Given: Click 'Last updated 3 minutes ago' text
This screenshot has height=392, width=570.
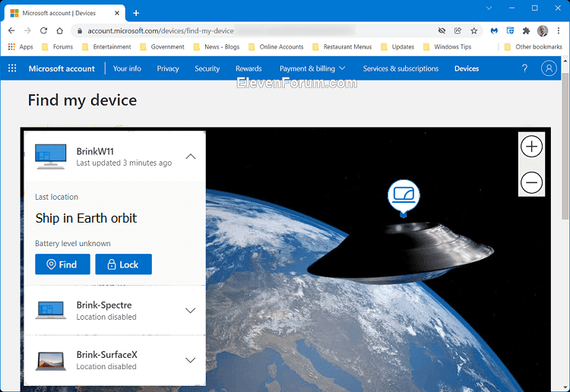Looking at the screenshot, I should [124, 163].
